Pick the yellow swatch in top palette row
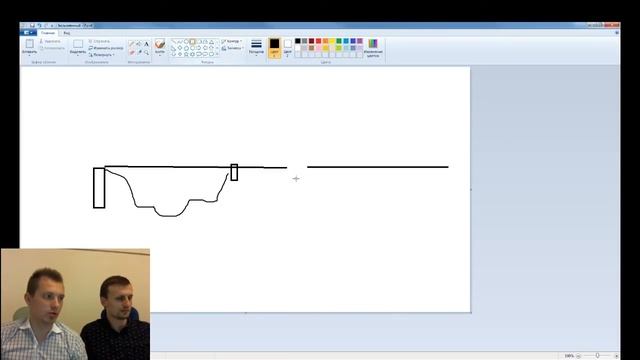 (332, 41)
